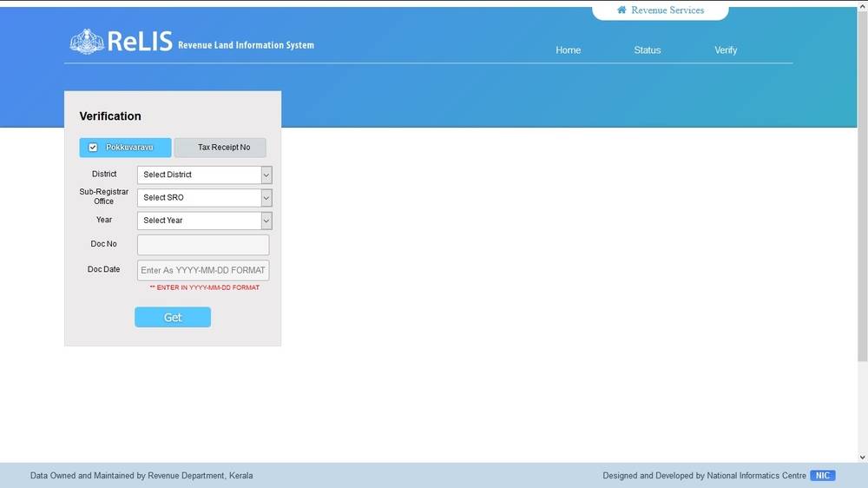Select the Pokkuvaravu verification option

tap(125, 148)
